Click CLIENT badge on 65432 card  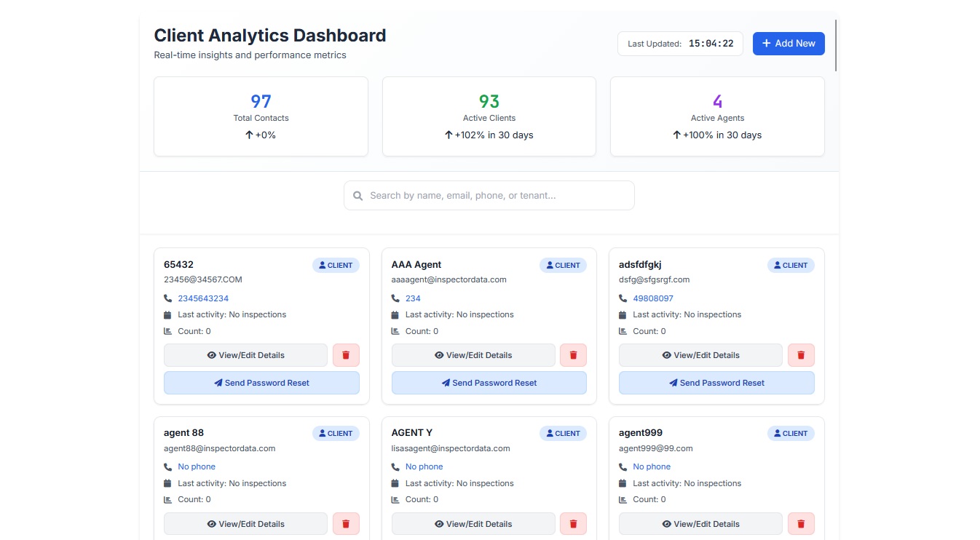coord(336,266)
